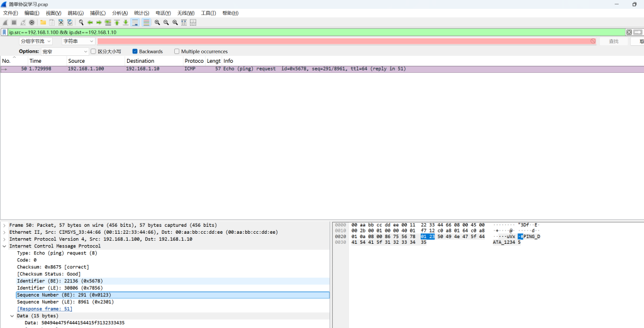Viewport: 644px width, 328px height.
Task: Click the 查找 find button
Action: 613,41
